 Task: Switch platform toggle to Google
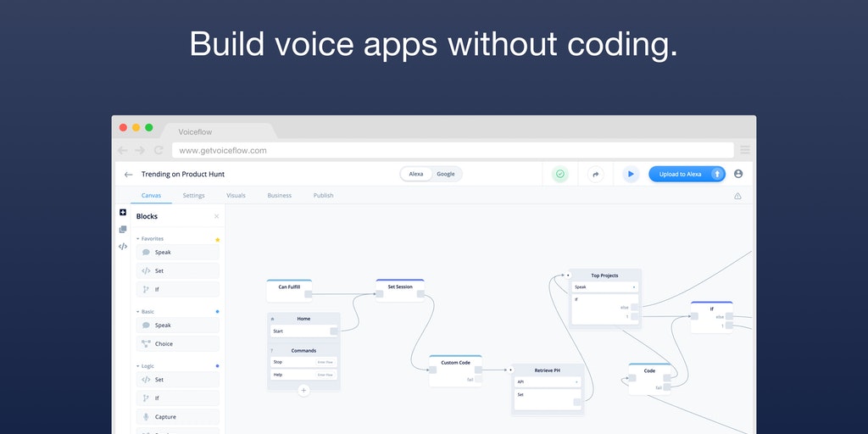pyautogui.click(x=446, y=174)
